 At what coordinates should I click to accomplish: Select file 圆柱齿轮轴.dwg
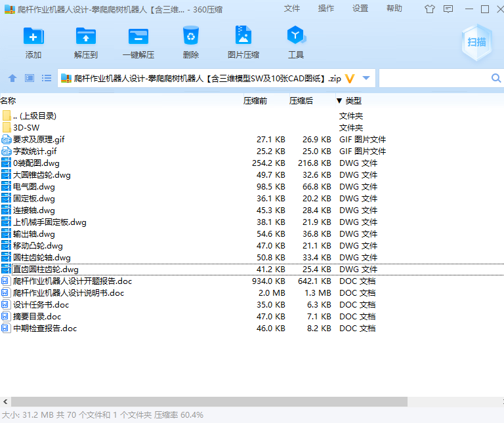point(42,258)
